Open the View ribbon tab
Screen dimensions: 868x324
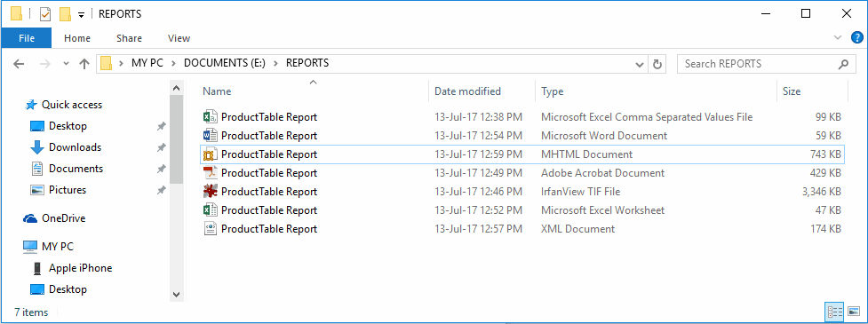[179, 38]
